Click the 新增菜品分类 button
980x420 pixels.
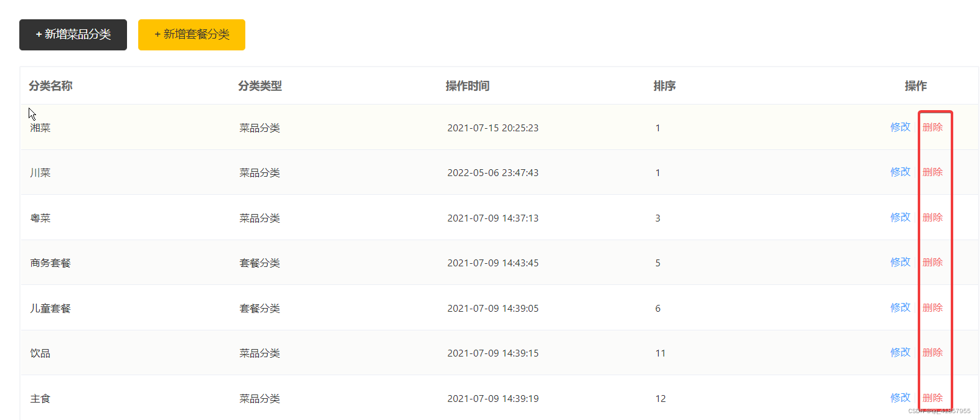[x=73, y=35]
